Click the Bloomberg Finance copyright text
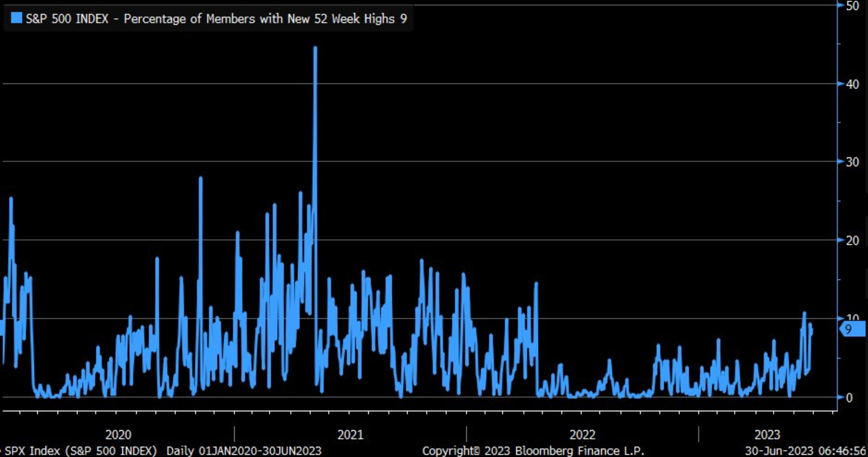This screenshot has height=457, width=868. (x=533, y=451)
